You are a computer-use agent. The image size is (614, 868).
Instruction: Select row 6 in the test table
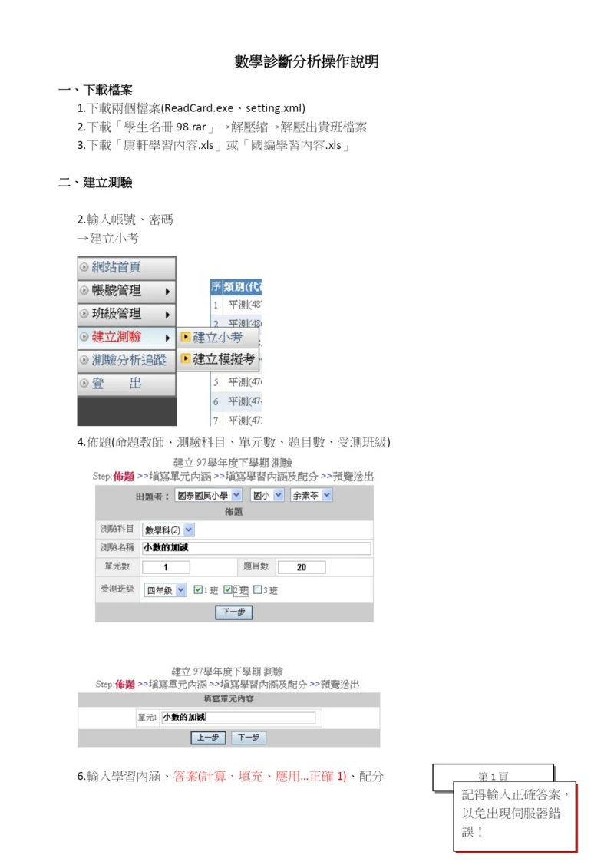236,401
